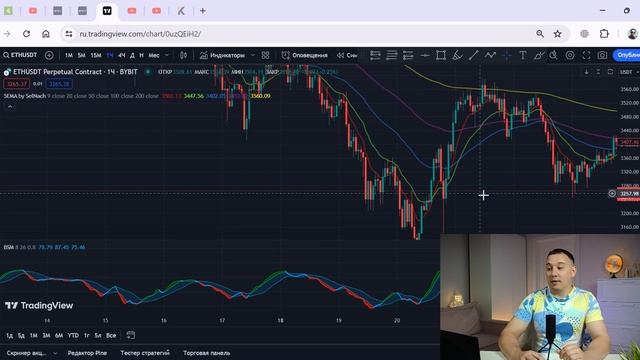Take a chart snapshot with camera icon
The width and height of the screenshot is (640, 360).
coord(602,55)
